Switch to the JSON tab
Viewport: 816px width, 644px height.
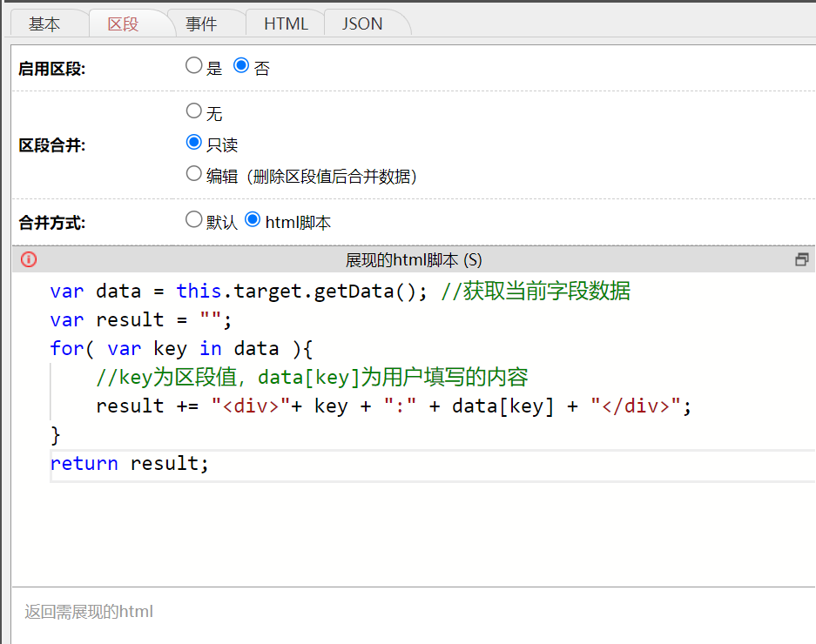click(362, 23)
